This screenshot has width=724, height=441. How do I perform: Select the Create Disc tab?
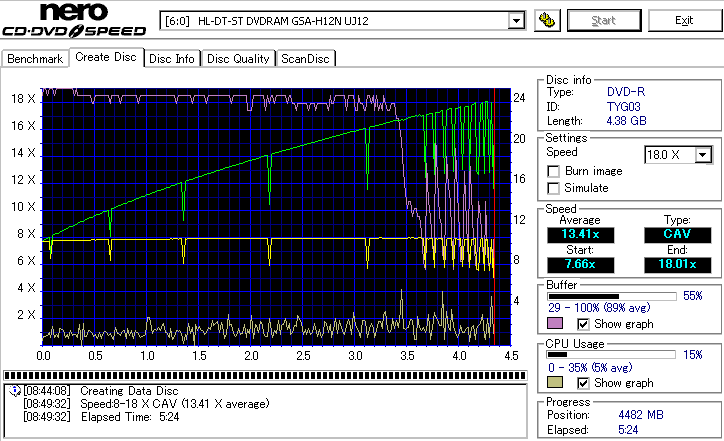(x=106, y=57)
